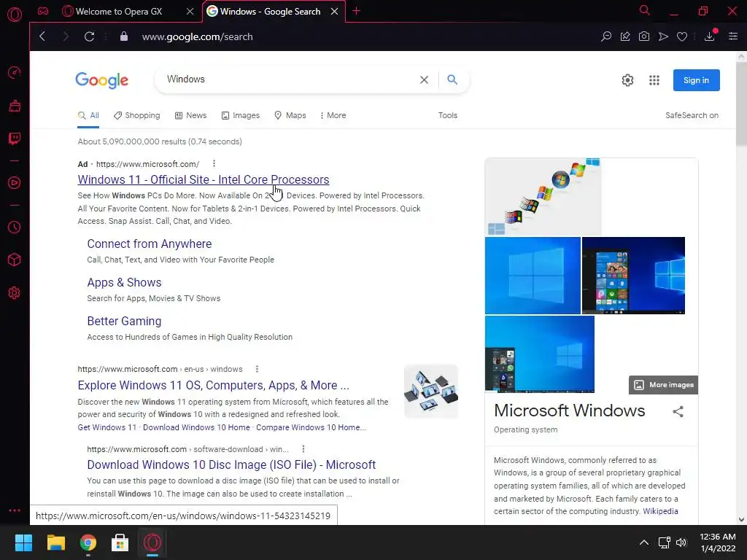Viewport: 747px width, 560px height.
Task: Close the Windows - Google Search tab
Action: click(334, 12)
